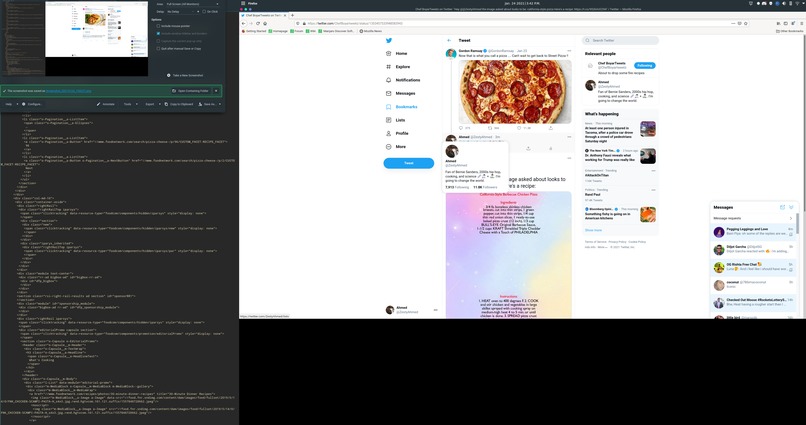Toggle Include mouse pointer checkbox

pos(158,26)
